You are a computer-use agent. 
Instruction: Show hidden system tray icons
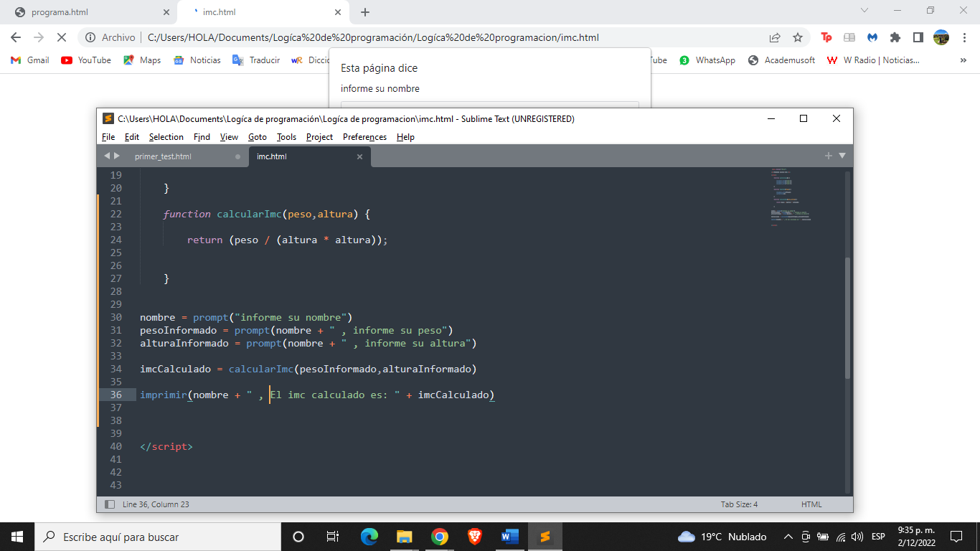tap(788, 537)
